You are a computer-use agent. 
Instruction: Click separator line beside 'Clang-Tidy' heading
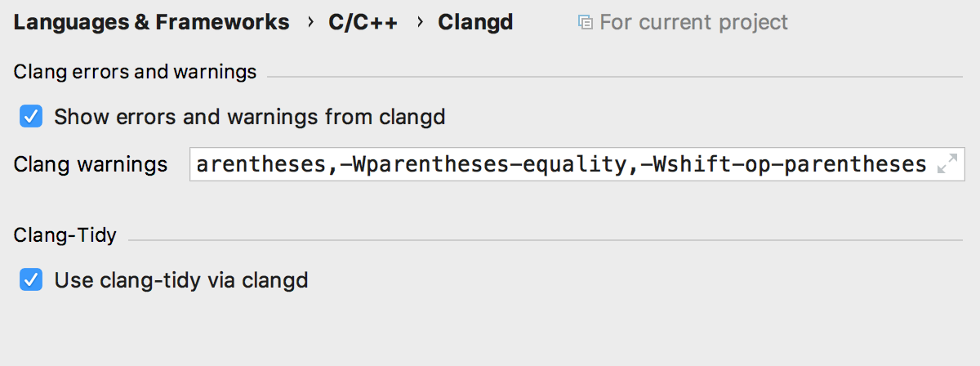point(546,240)
